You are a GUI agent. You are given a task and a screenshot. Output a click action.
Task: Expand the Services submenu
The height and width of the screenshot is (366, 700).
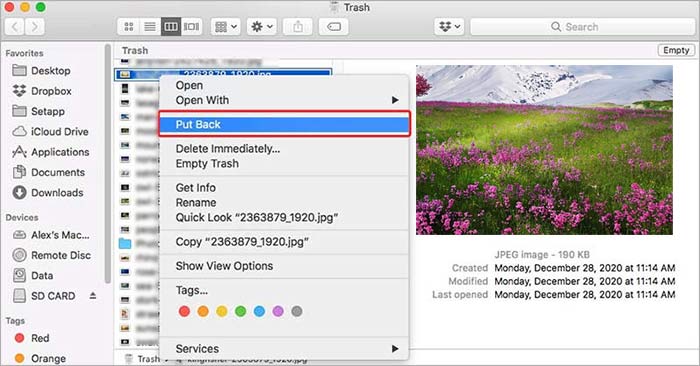tap(284, 349)
